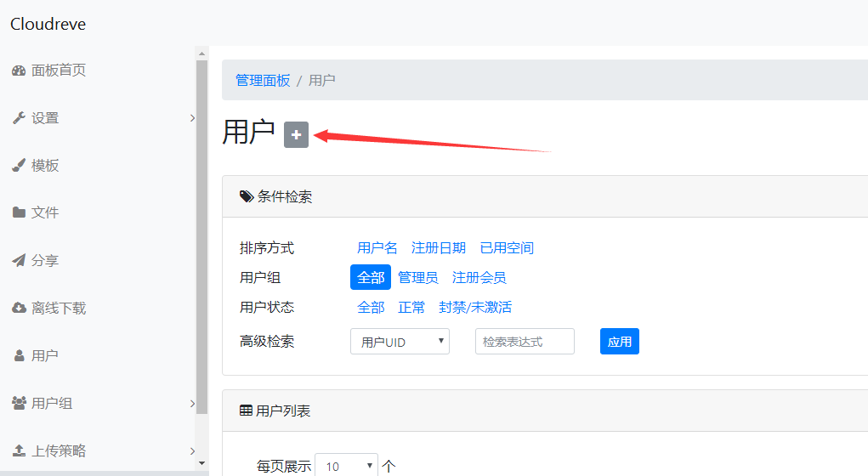Click the sidebar vertical scrollbar thumb

pyautogui.click(x=201, y=237)
